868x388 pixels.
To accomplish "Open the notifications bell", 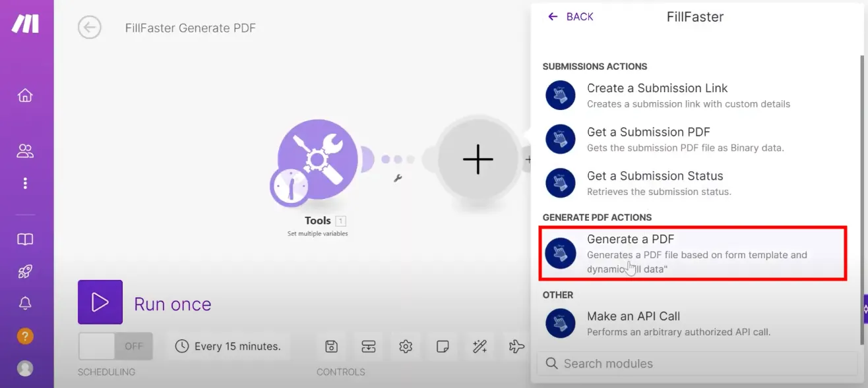I will (x=25, y=303).
